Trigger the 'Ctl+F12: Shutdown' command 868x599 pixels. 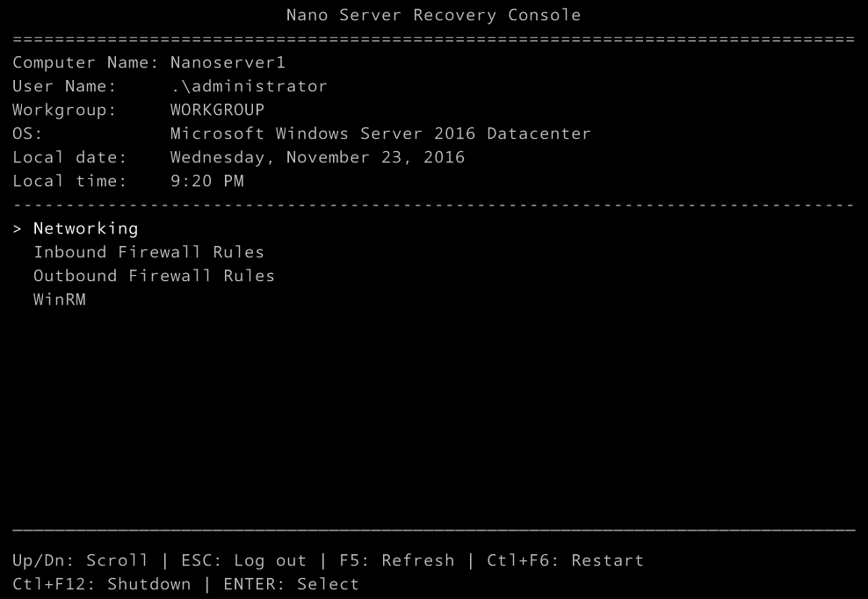[101, 584]
